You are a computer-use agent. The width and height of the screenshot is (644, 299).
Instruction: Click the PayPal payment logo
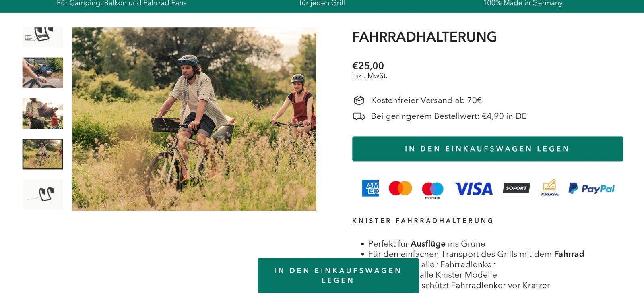[591, 188]
